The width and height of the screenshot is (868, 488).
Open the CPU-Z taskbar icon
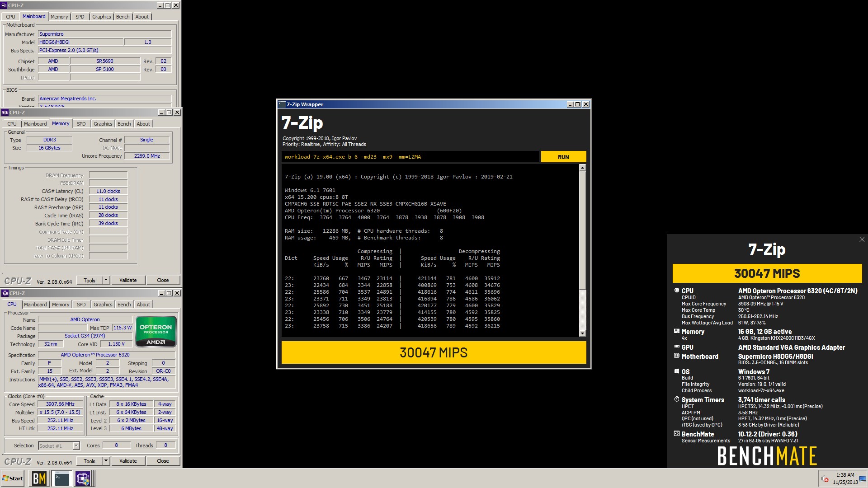tap(83, 479)
